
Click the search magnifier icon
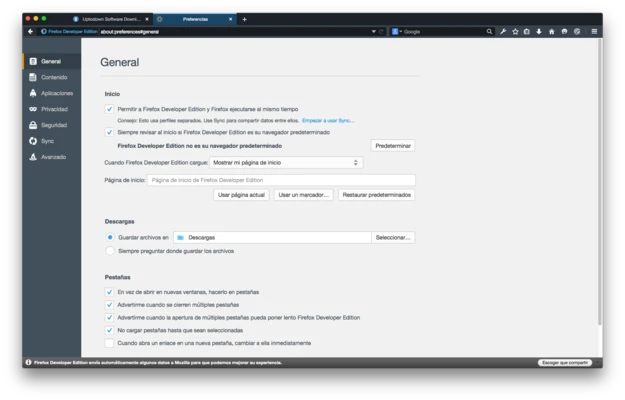point(489,31)
